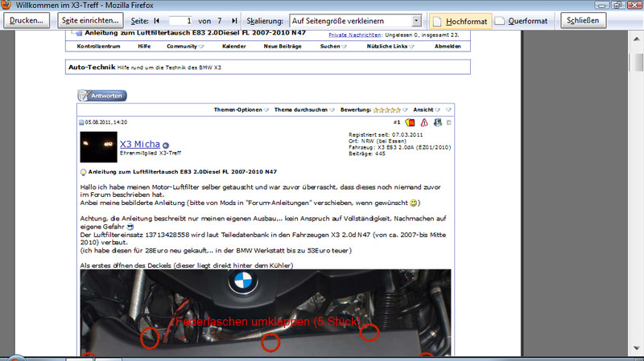Screen dimensions: 644x361
Task: Tick the small checkbox in post header
Action: (x=449, y=122)
